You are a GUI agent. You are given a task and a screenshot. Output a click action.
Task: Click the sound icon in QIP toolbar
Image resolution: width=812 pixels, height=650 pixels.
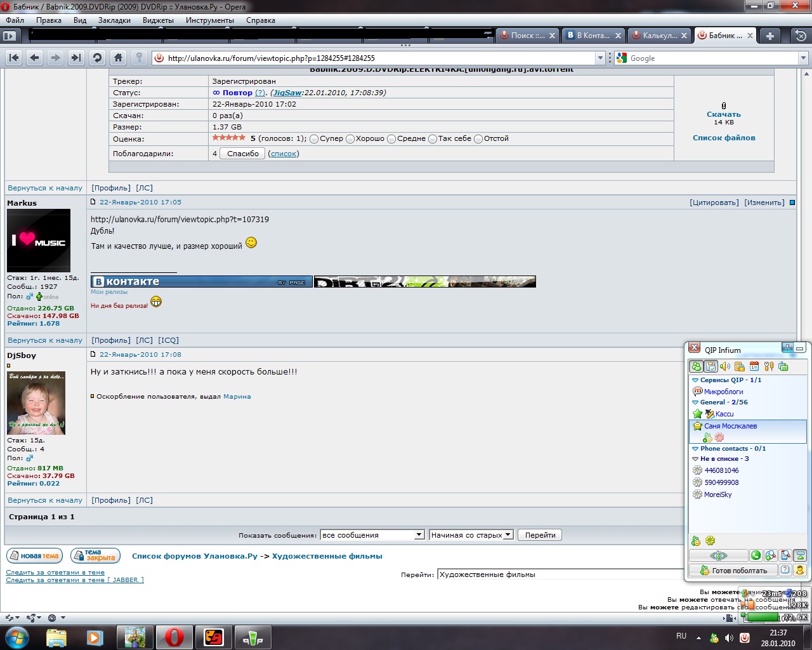725,366
